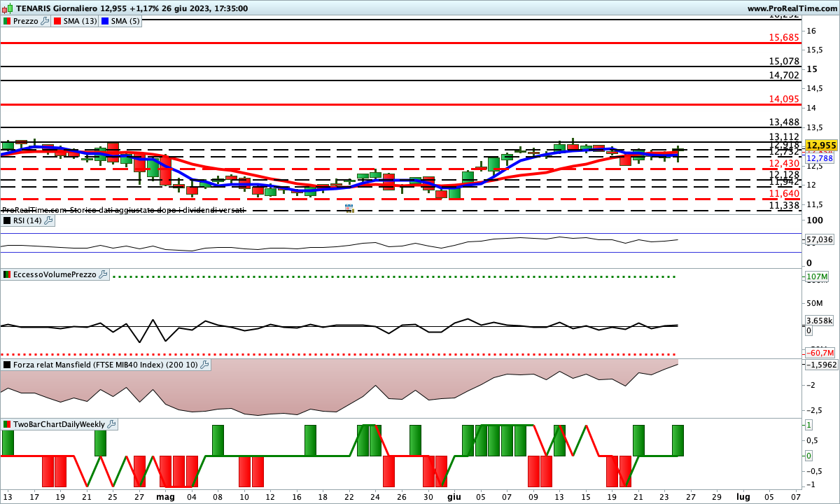Click the 12,788 SMA value tag
Image resolution: width=840 pixels, height=504 pixels.
820,159
